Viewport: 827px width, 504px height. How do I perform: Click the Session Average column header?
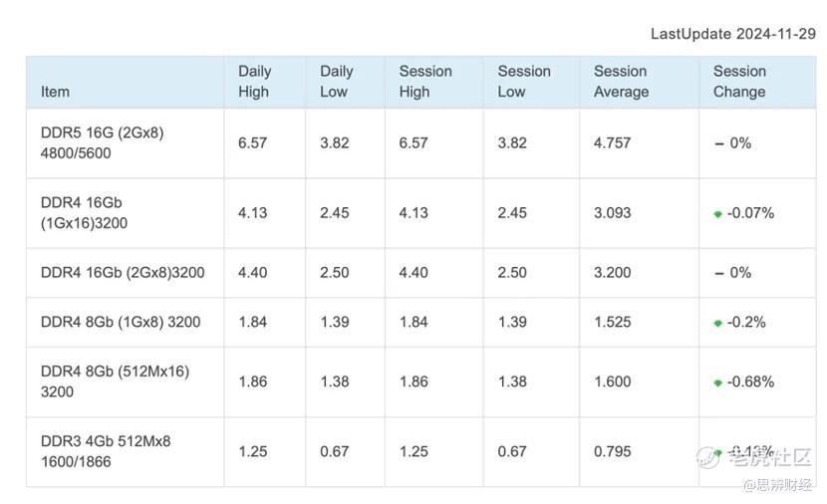tap(621, 82)
